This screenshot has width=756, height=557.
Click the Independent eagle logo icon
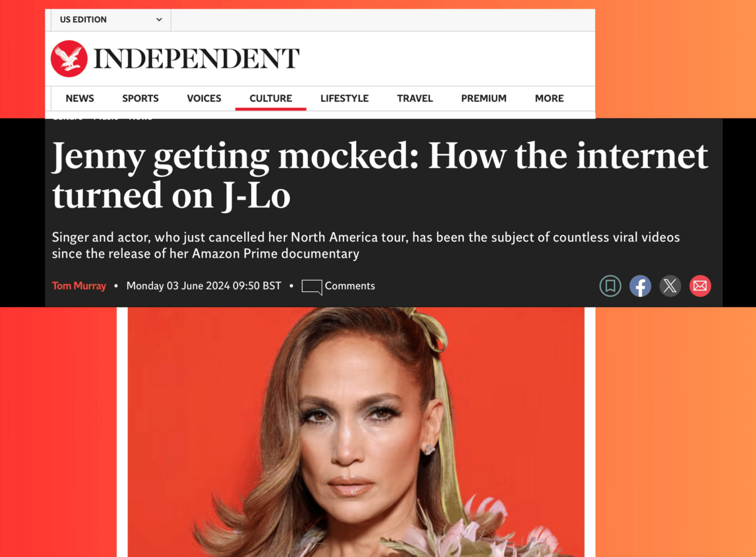69,59
